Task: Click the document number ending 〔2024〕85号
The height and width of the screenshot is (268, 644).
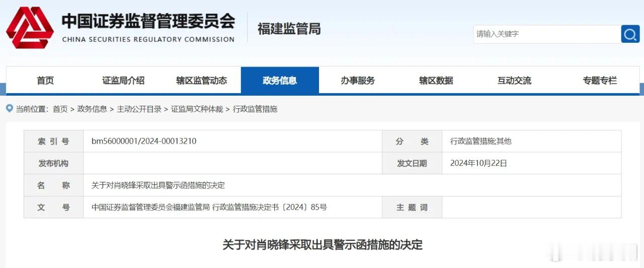Action: 209,207
